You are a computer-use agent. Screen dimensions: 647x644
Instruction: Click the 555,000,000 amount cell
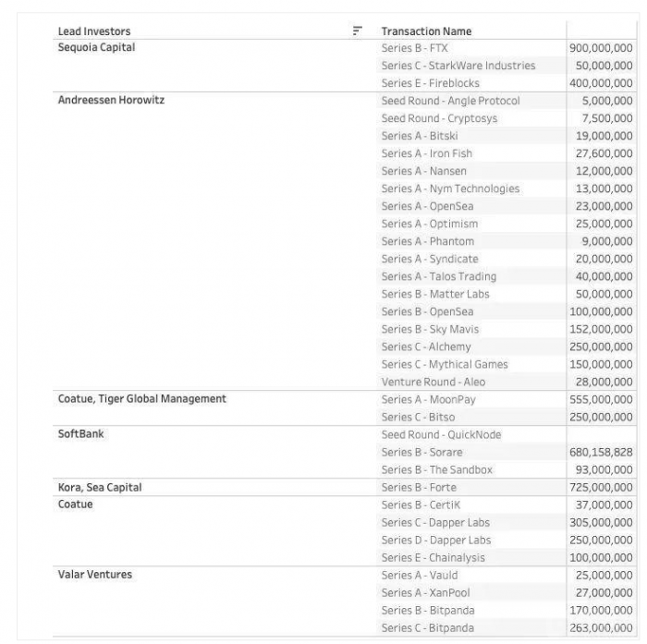coord(601,399)
